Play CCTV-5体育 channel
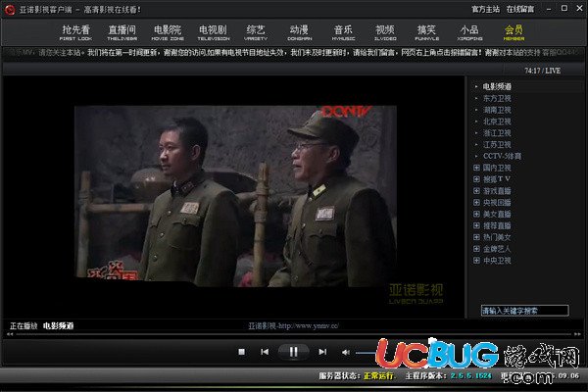588x392 pixels. [x=502, y=156]
